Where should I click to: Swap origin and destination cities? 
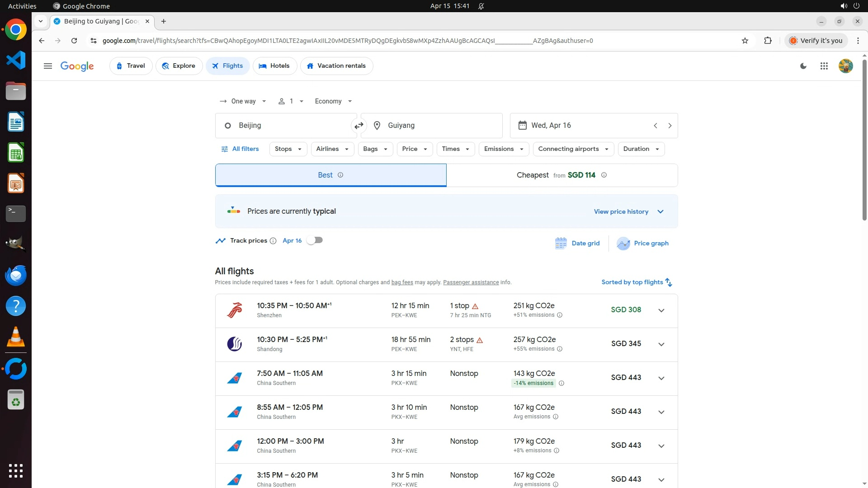click(359, 126)
